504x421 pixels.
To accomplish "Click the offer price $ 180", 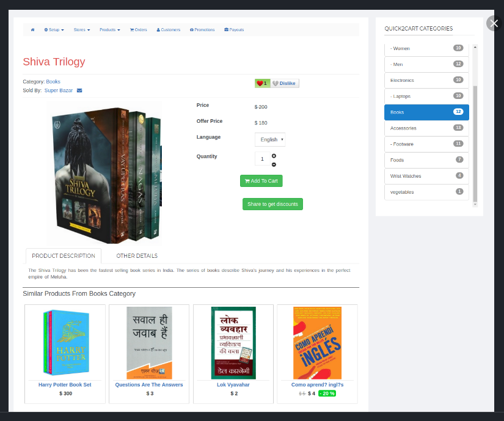I will (x=261, y=123).
